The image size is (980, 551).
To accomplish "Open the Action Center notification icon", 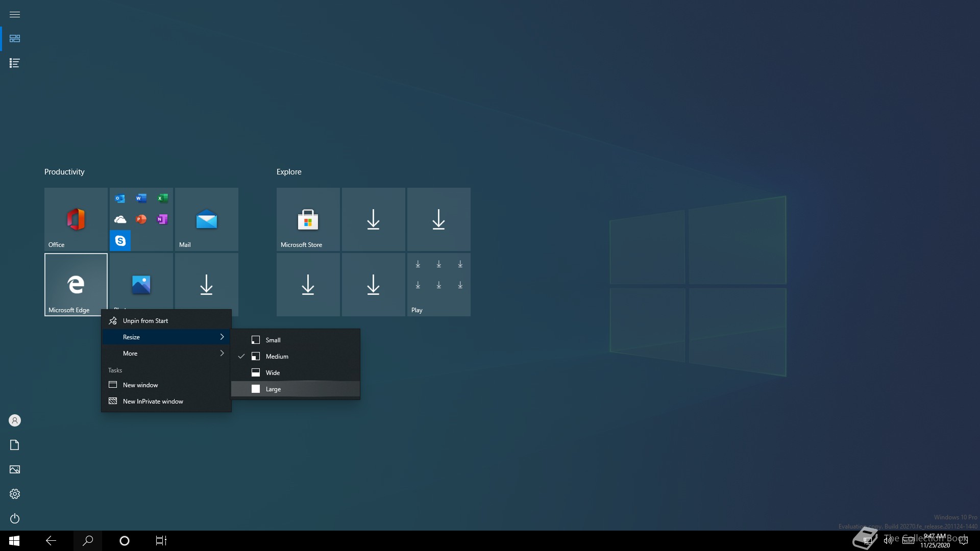I will [x=964, y=541].
